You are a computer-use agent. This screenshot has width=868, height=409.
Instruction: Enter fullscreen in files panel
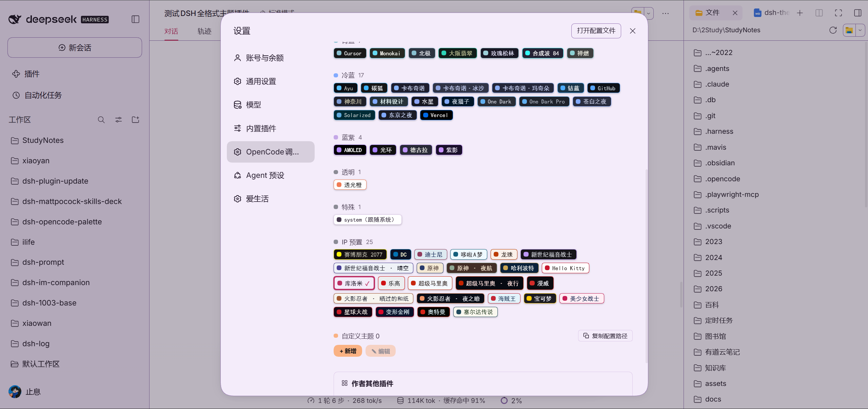[839, 13]
